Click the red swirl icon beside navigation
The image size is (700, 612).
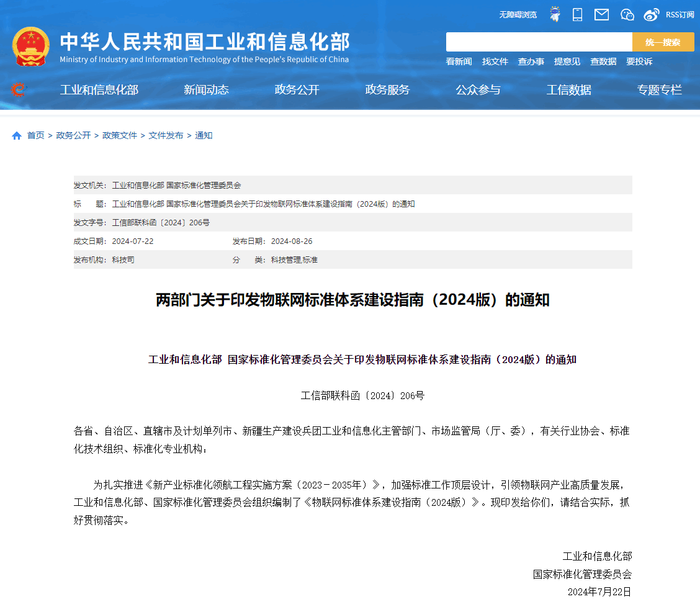[18, 90]
